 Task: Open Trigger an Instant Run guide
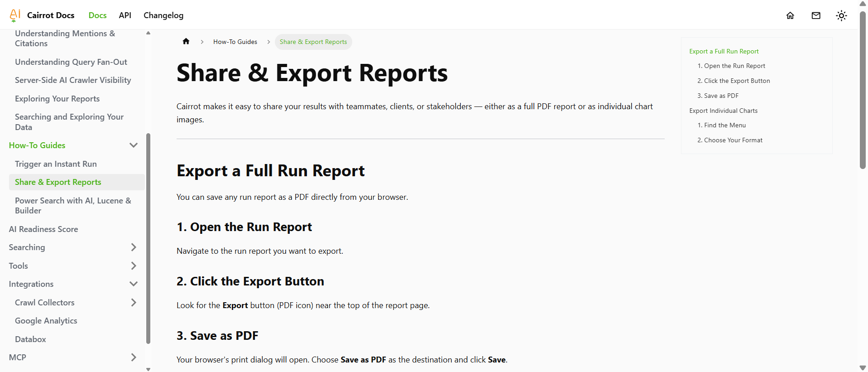56,164
